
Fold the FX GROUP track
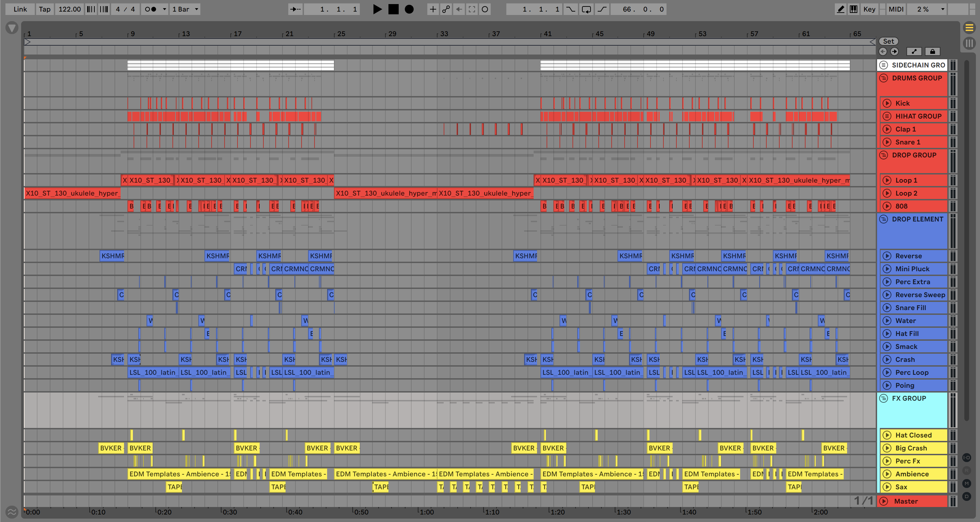[x=884, y=398]
